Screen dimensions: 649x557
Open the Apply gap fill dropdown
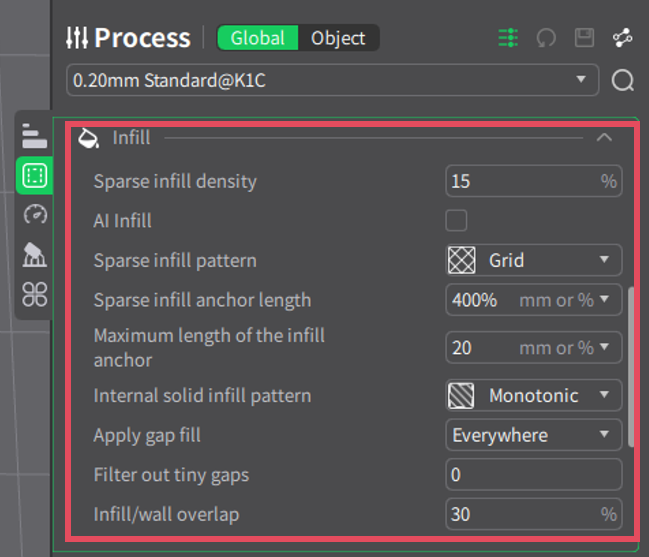pyautogui.click(x=533, y=435)
